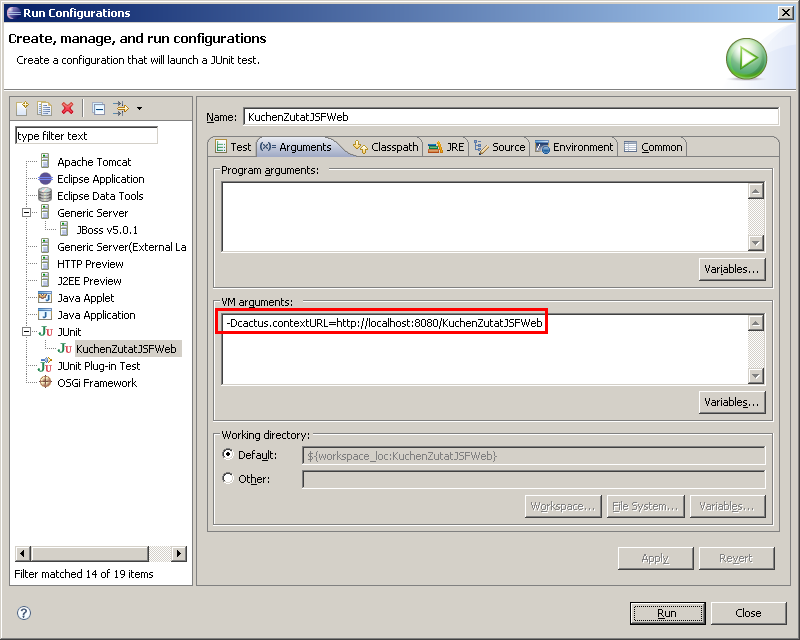Open the Common tab
Image resolution: width=800 pixels, height=640 pixels.
[654, 147]
